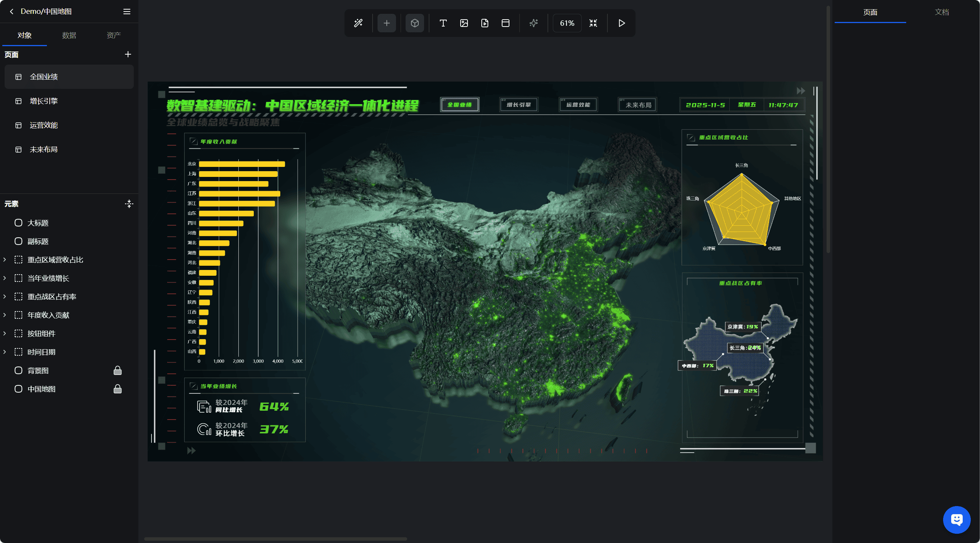Switch to the 数据 tab
Image resolution: width=980 pixels, height=543 pixels.
point(69,35)
